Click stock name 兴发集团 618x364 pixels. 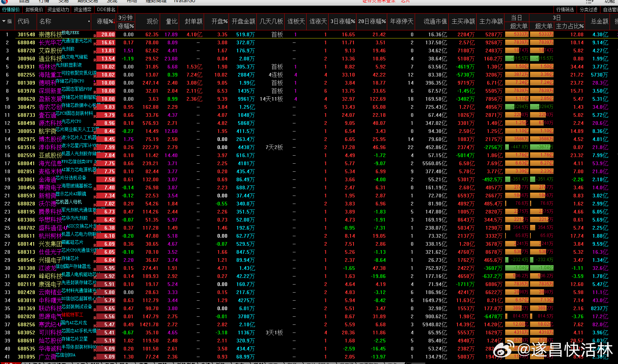coord(50,244)
